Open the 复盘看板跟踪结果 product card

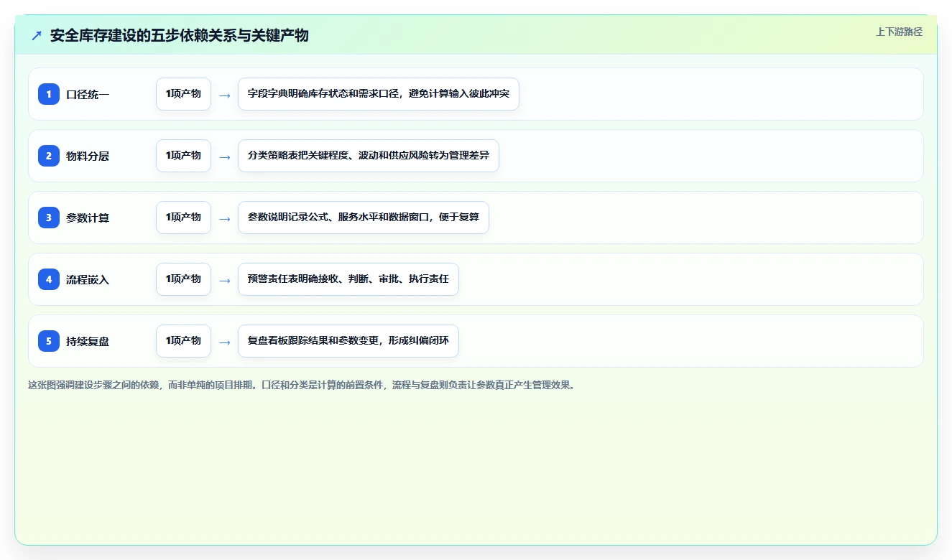(x=348, y=341)
